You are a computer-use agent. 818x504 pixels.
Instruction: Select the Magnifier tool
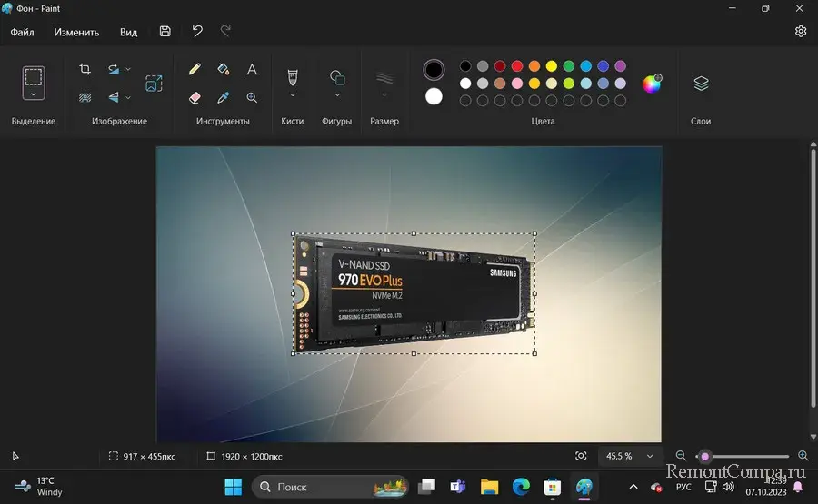click(252, 97)
